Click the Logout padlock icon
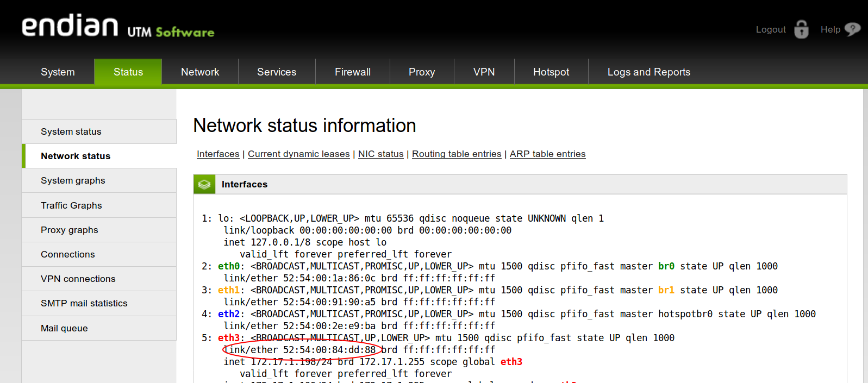This screenshot has width=868, height=383. pos(801,29)
